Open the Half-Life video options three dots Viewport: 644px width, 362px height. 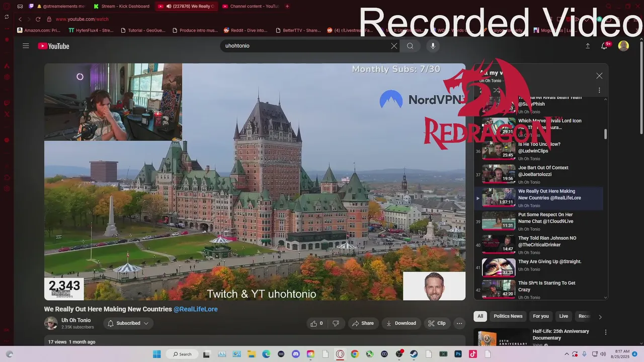pyautogui.click(x=606, y=332)
